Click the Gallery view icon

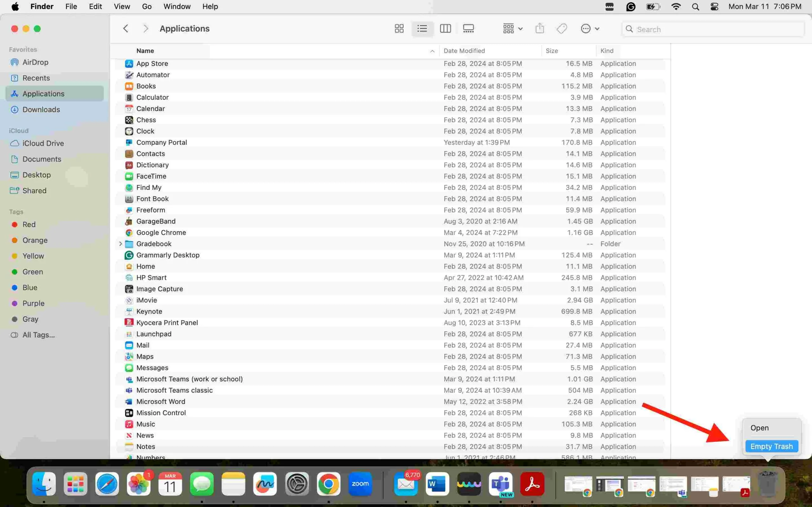(x=469, y=29)
